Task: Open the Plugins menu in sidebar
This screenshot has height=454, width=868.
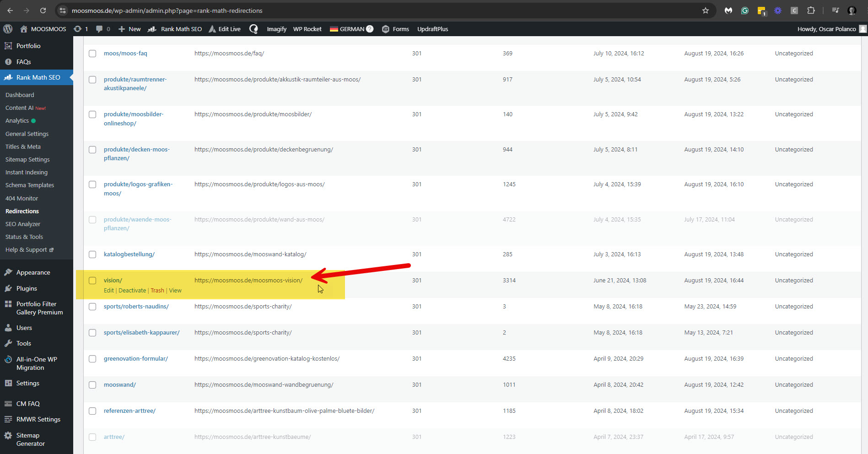Action: click(x=27, y=288)
